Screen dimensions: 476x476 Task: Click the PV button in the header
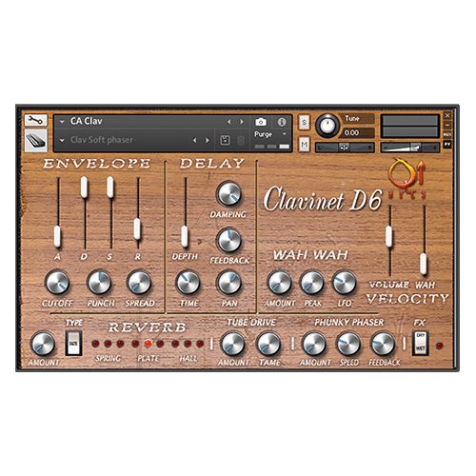[447, 145]
